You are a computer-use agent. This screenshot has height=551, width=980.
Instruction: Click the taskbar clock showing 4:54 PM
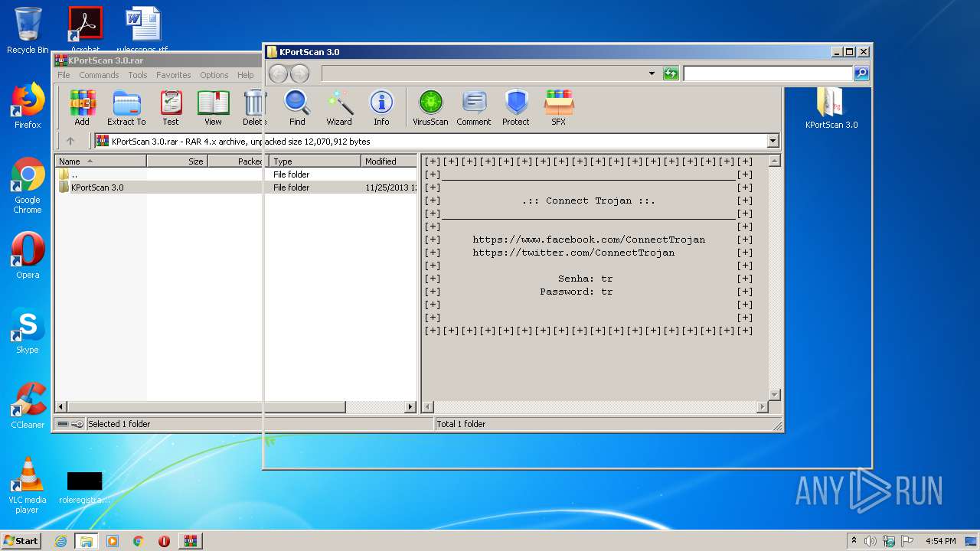click(941, 541)
